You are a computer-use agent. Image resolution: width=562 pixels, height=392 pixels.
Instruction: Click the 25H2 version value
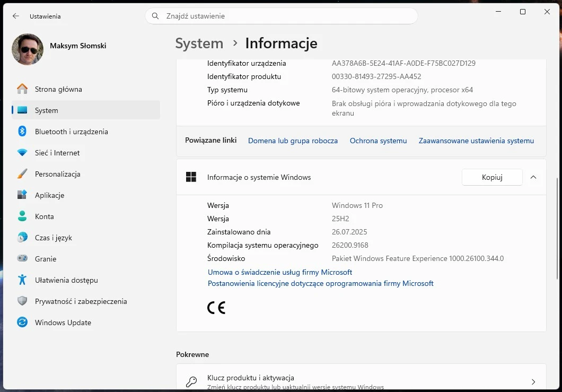coord(340,219)
